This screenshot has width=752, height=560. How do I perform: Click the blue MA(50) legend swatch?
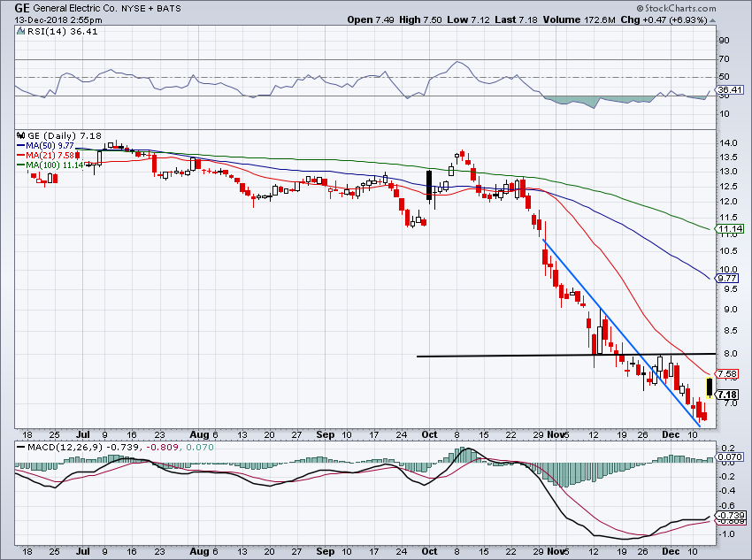click(21, 146)
